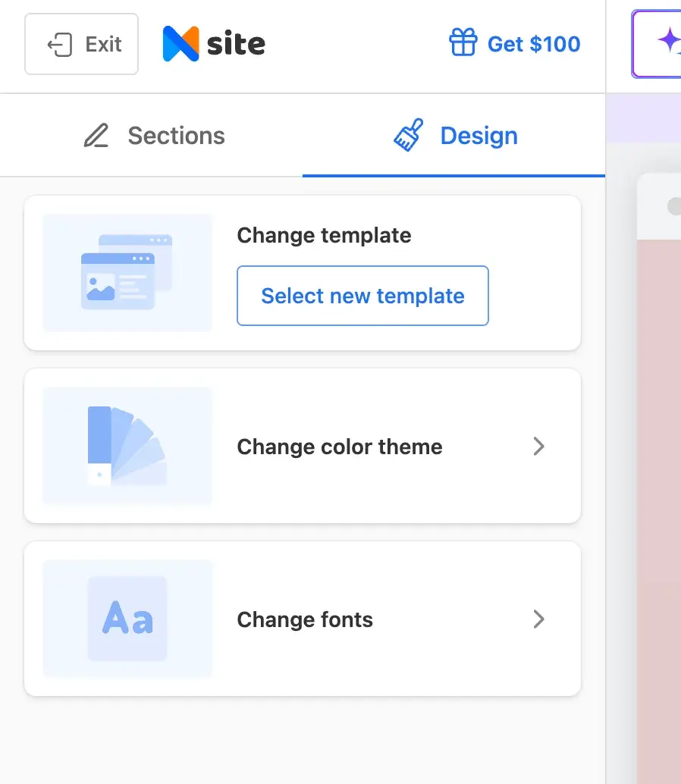Viewport: 681px width, 784px height.
Task: Click the Change fonts card
Action: (303, 619)
